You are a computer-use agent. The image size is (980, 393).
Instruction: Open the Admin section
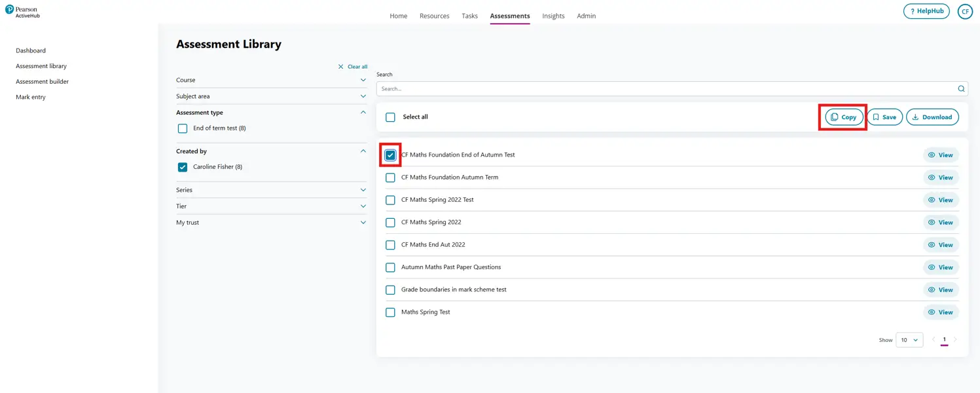pyautogui.click(x=586, y=16)
